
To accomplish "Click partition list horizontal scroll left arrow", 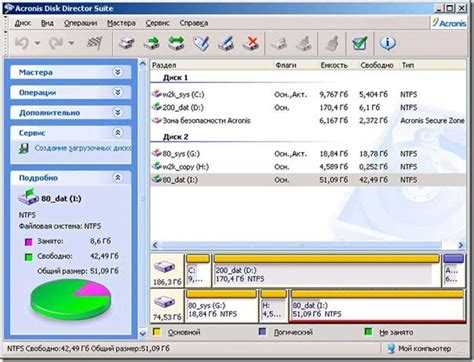I will (x=155, y=245).
